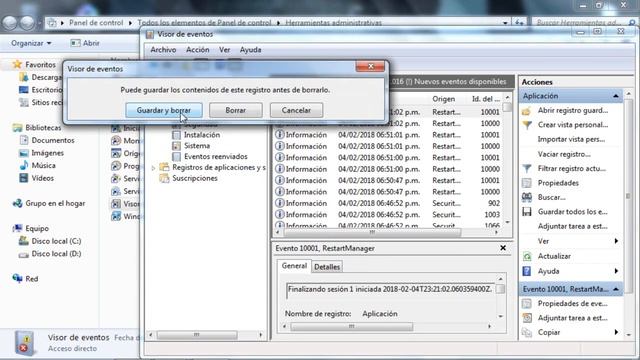Expand Registros de aplicaciones y servicios node
The height and width of the screenshot is (360, 640).
click(x=154, y=168)
